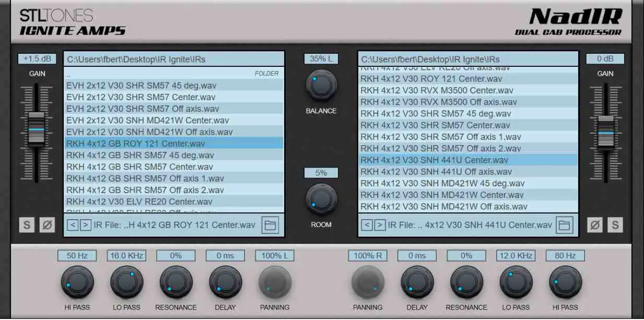
Task: Open folder browser for right IR slot
Action: [x=564, y=225]
